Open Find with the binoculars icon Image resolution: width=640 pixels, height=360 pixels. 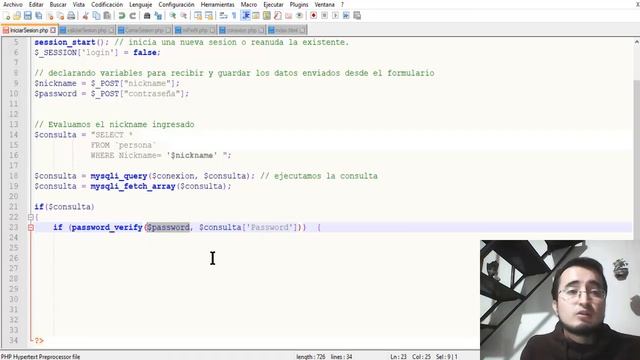147,16
